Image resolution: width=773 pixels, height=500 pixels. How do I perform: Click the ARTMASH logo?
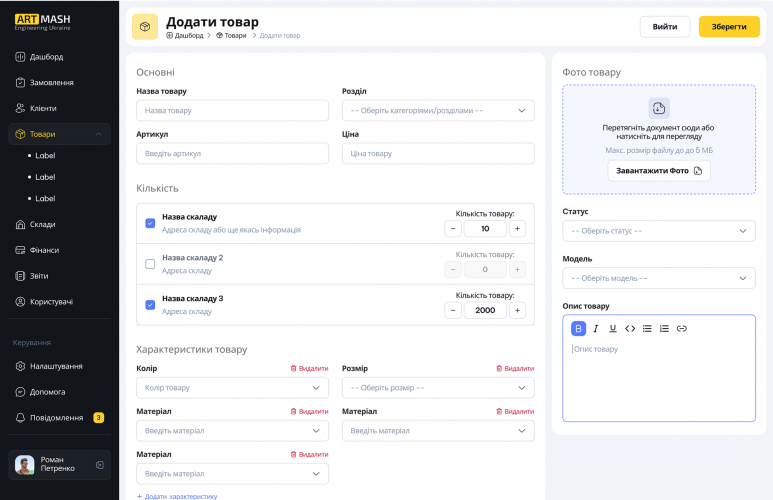point(42,22)
